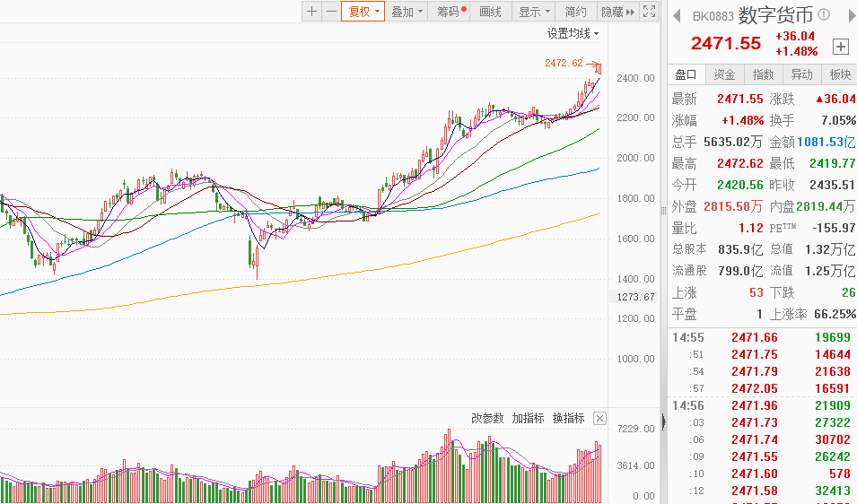Toggle 简约 simple view mode

point(575,12)
